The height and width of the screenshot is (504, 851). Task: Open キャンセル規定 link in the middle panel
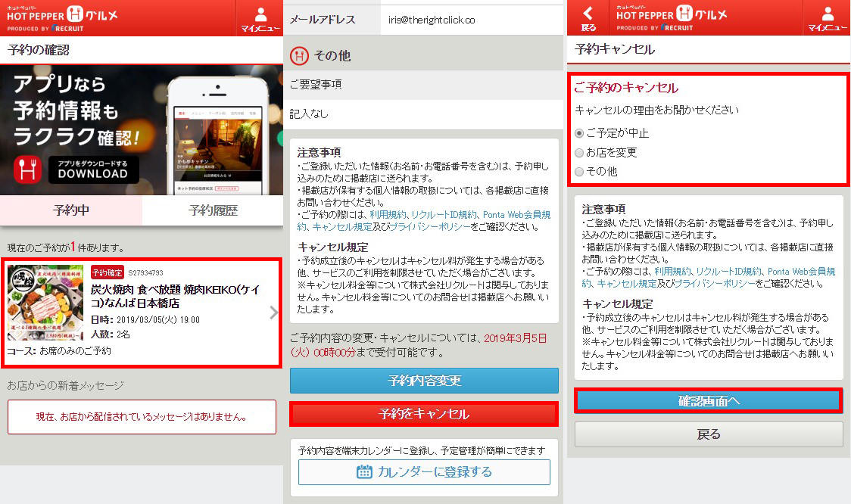tap(342, 227)
